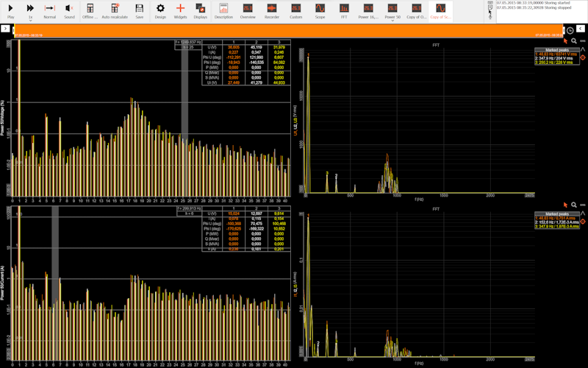Switch to the Recorder display tab
Screen dimensions: 588x368
coord(271,11)
